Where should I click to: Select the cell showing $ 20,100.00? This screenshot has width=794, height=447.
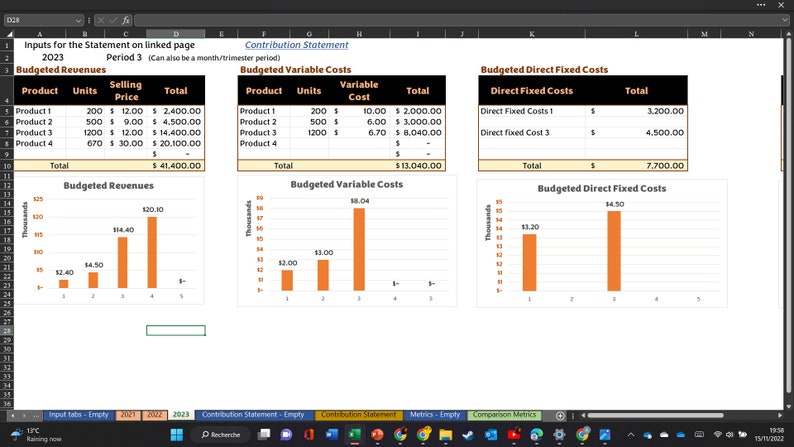[x=176, y=143]
